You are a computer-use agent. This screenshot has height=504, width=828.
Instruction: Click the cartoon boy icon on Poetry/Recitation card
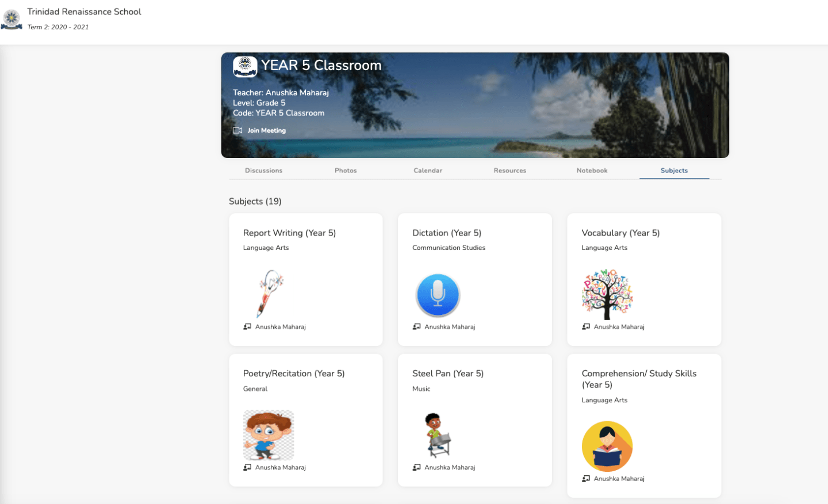click(269, 435)
